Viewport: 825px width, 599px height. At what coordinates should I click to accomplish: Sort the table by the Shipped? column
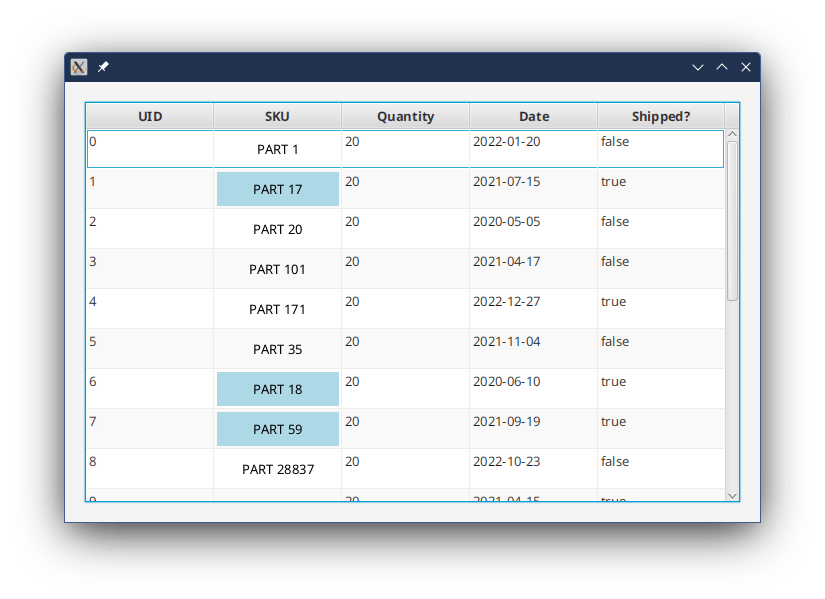(x=661, y=116)
